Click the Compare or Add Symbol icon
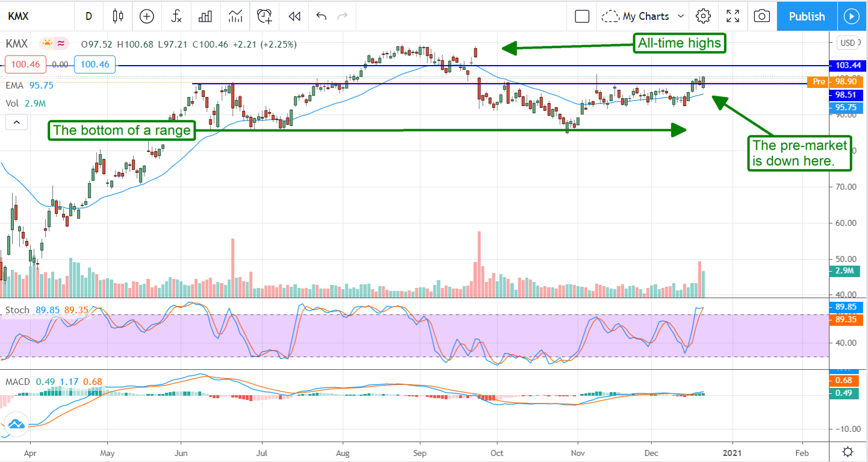Viewport: 868px width, 462px height. coord(147,16)
